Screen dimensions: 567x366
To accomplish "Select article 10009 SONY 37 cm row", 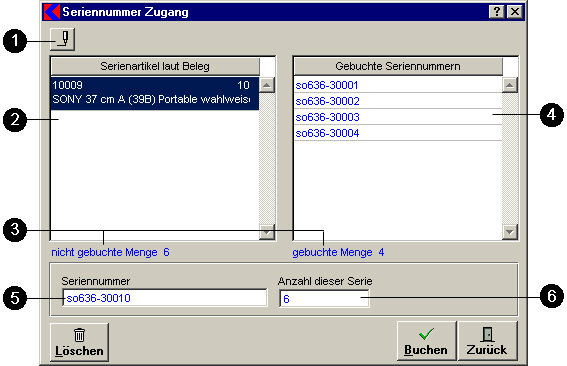I will click(x=155, y=93).
